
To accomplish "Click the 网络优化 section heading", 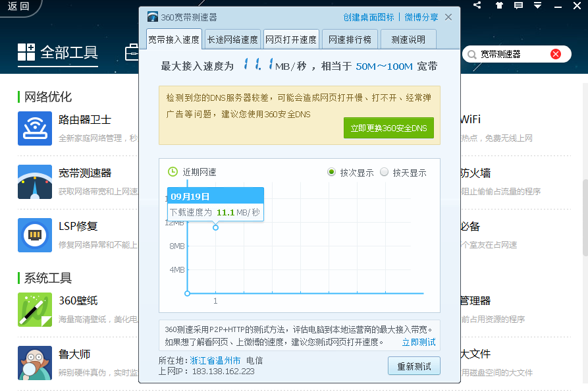I will click(48, 97).
